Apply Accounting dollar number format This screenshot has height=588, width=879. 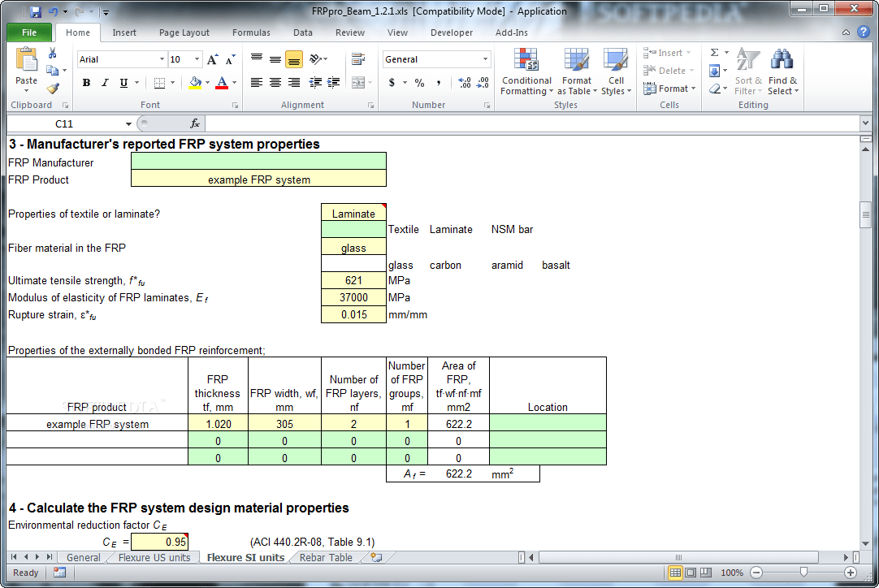click(x=392, y=83)
